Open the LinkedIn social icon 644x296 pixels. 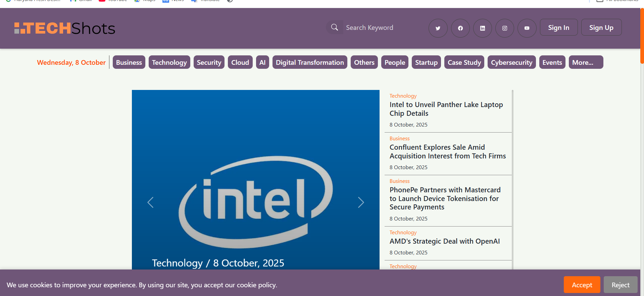(483, 28)
